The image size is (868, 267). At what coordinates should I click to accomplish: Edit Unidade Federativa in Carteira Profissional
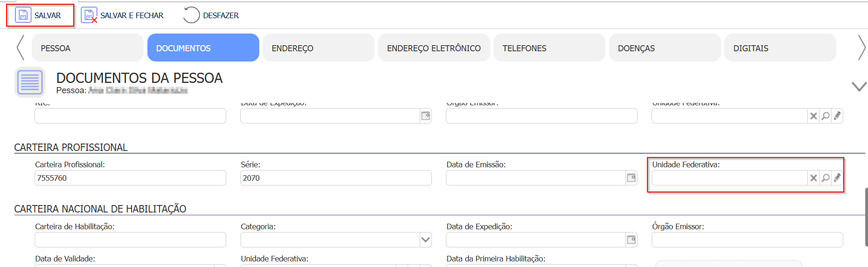(837, 178)
